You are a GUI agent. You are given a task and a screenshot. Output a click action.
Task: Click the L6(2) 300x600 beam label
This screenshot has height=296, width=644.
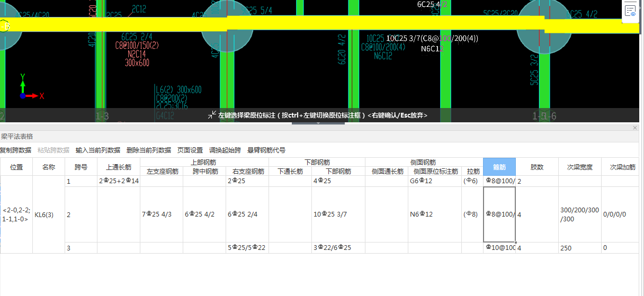pos(178,90)
